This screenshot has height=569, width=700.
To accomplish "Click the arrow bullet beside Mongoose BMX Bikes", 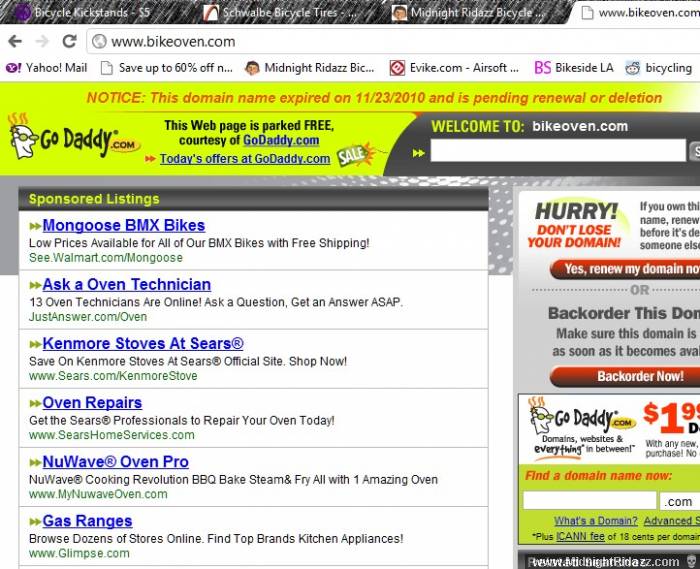I will 35,226.
